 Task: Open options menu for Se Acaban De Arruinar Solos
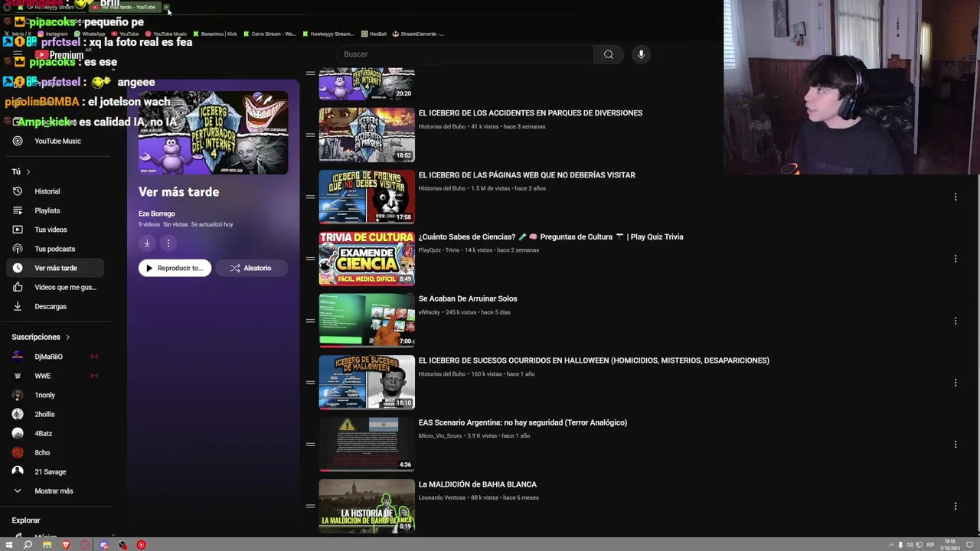click(955, 321)
